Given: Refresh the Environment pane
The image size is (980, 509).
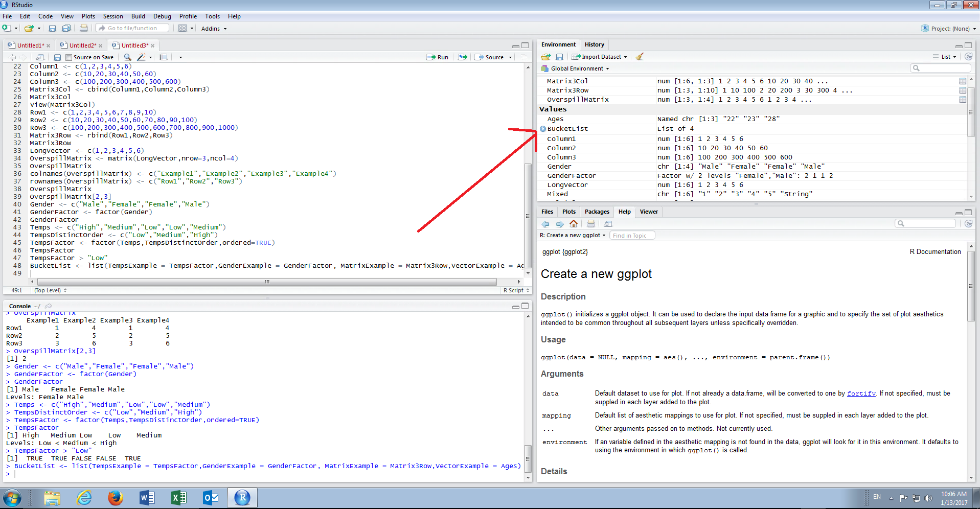Looking at the screenshot, I should coord(968,57).
